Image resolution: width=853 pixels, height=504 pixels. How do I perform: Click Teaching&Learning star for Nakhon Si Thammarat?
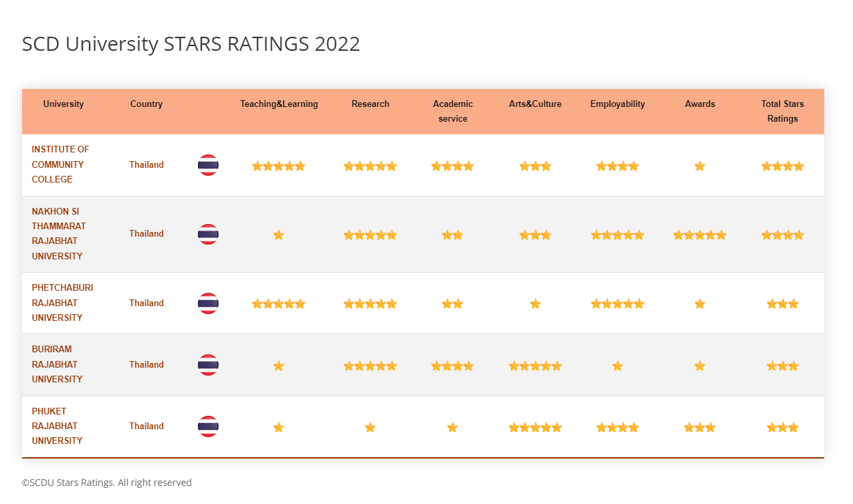click(279, 235)
